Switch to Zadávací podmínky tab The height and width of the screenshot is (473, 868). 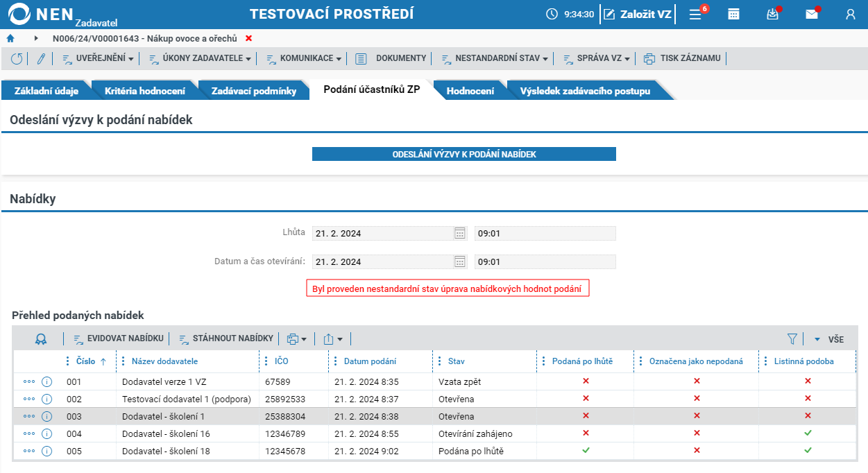click(253, 91)
